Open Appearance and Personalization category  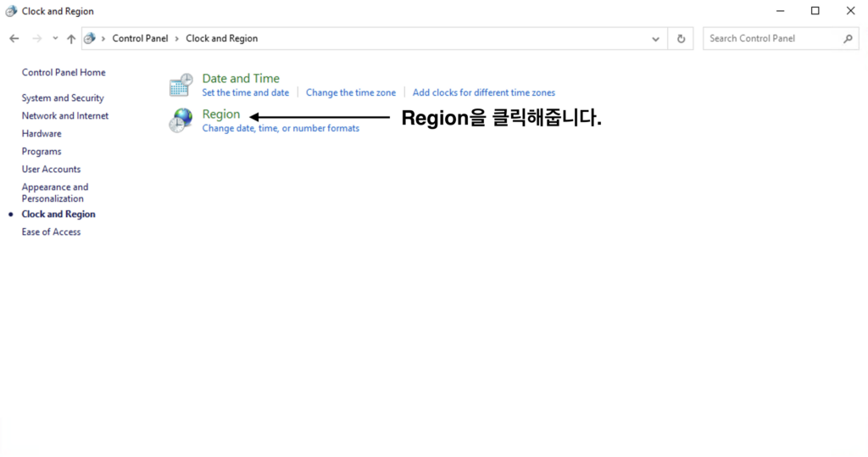(55, 192)
